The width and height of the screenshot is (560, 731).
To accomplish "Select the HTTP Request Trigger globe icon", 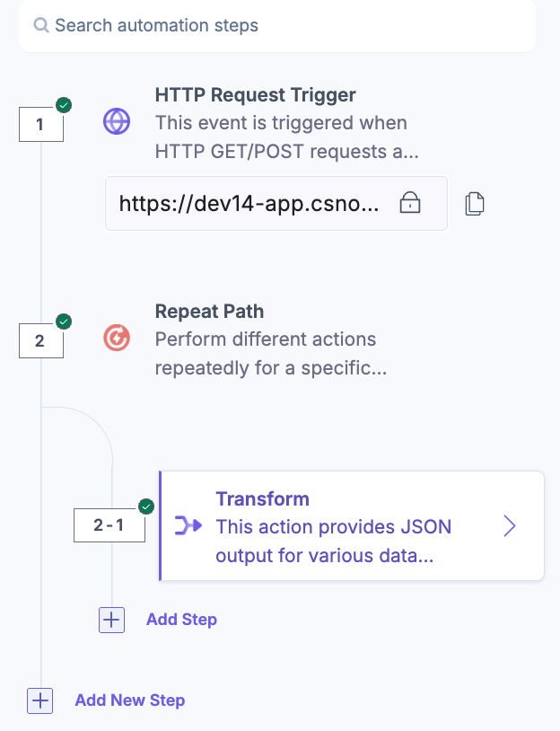I will pyautogui.click(x=117, y=121).
